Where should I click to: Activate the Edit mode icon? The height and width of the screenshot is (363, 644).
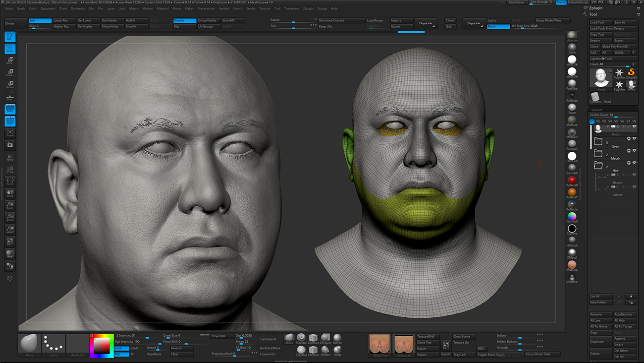(x=10, y=37)
